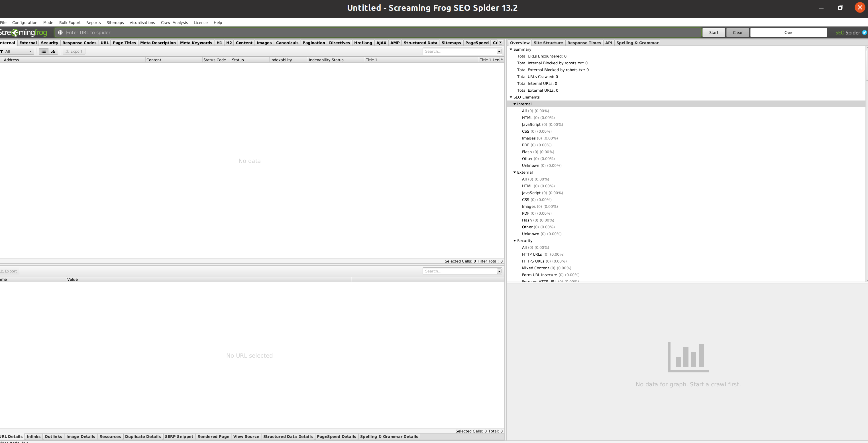Viewport: 868px width, 443px height.
Task: Switch to PageSpeed tab
Action: point(477,43)
